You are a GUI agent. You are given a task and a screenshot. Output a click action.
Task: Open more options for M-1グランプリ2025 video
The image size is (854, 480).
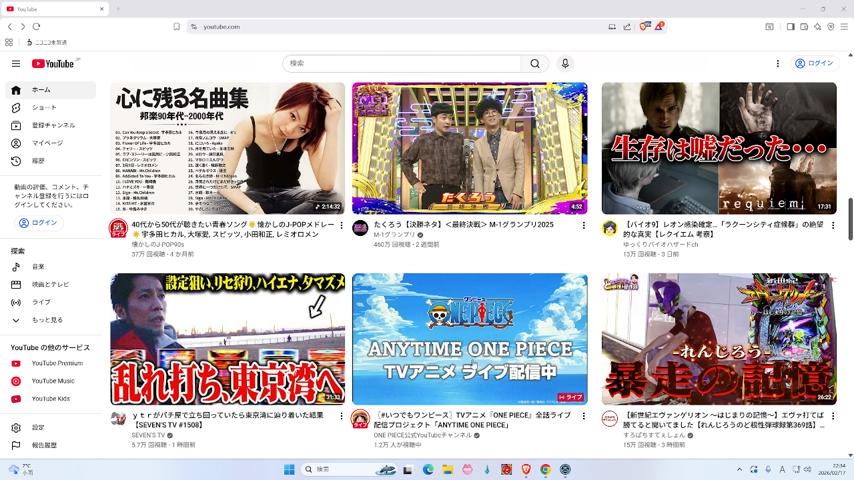pyautogui.click(x=583, y=225)
